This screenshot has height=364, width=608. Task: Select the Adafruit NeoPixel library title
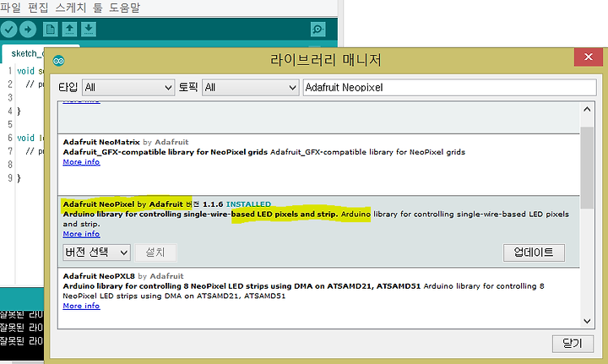99,204
